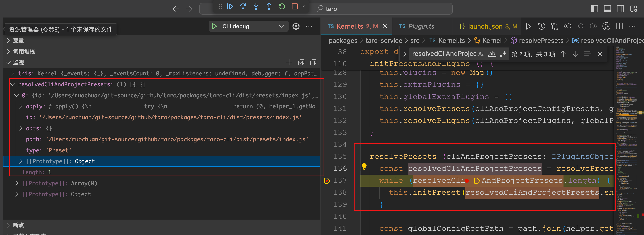Expand the [[Prototype]]: Array(0) row
644x235 pixels.
click(17, 183)
